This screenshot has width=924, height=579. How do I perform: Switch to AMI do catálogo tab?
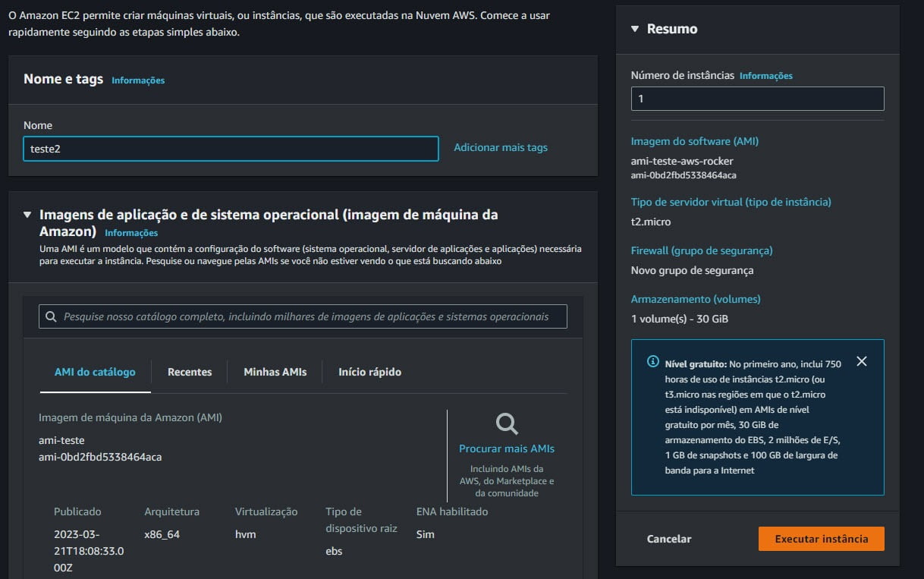click(95, 372)
